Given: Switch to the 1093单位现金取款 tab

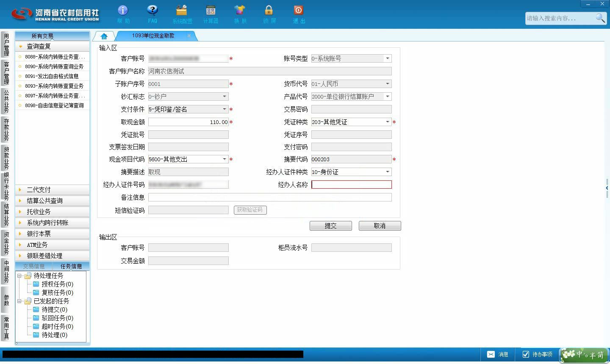Looking at the screenshot, I should point(153,36).
